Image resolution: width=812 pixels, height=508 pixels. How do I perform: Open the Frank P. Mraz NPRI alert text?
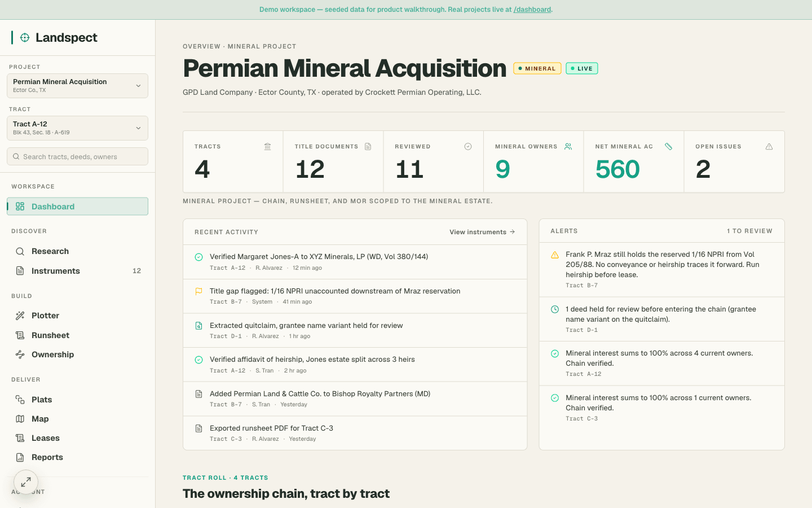(663, 265)
